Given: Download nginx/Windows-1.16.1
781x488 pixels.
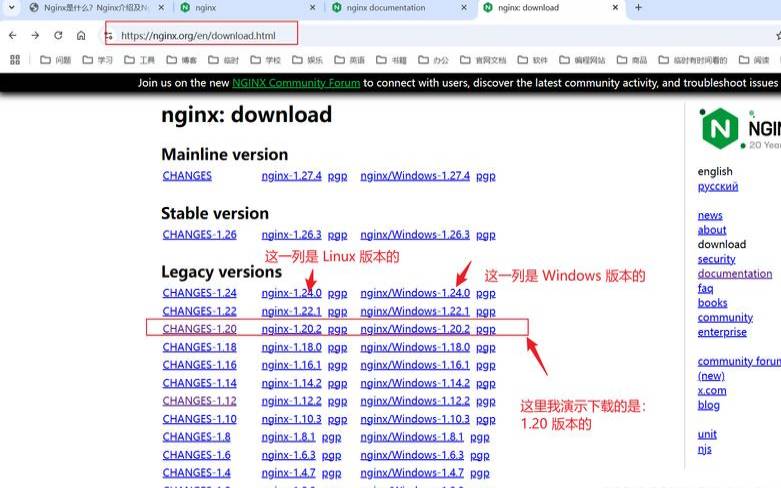Looking at the screenshot, I should 415,365.
